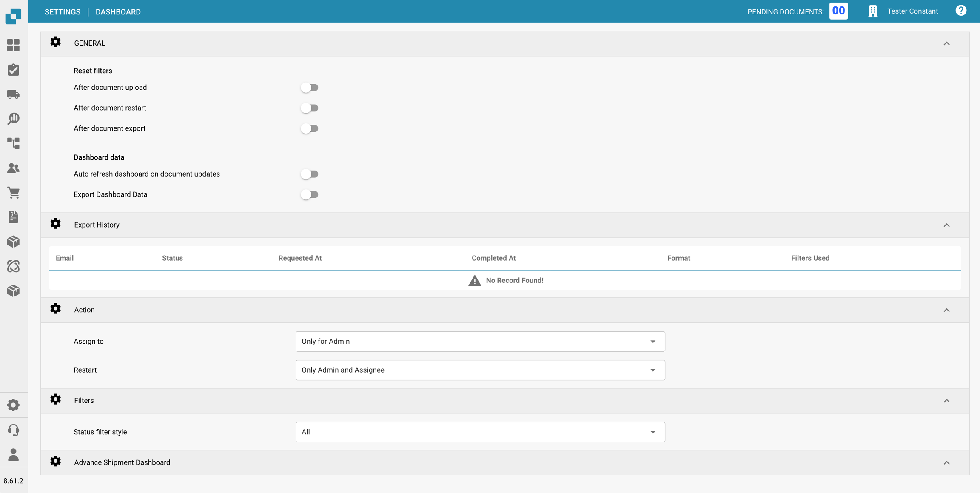Click the users group sidebar icon

point(13,168)
